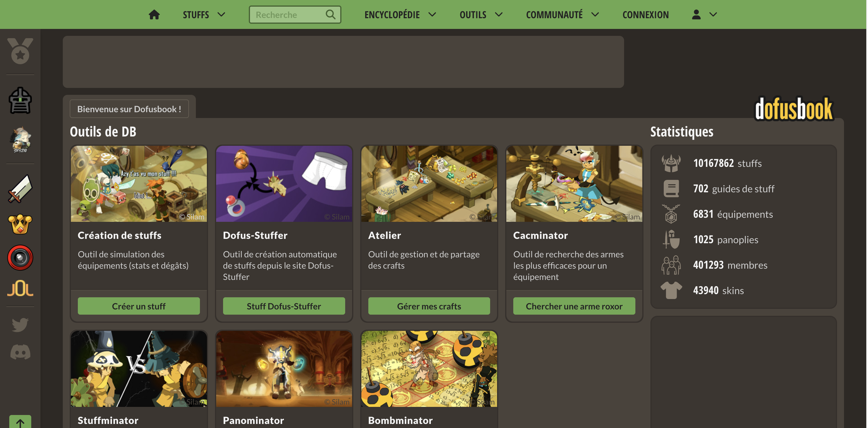
Task: Click the Cacminator card title
Action: (540, 235)
